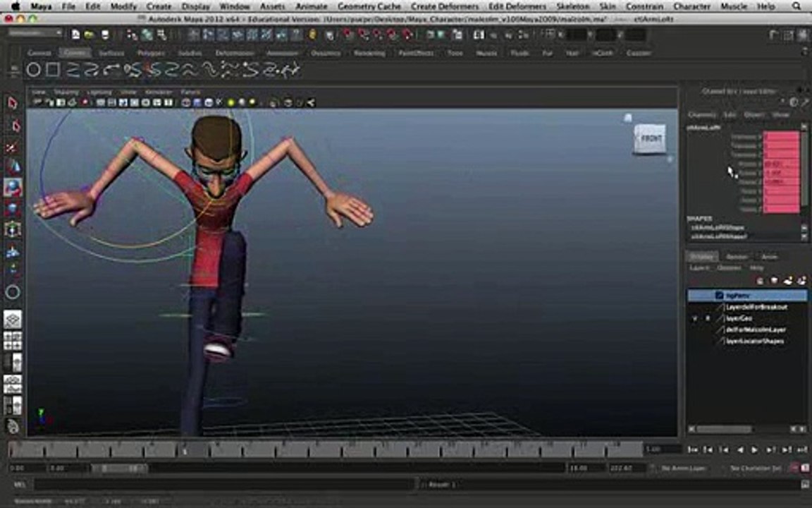Open the Create Deformers menu

(x=444, y=6)
